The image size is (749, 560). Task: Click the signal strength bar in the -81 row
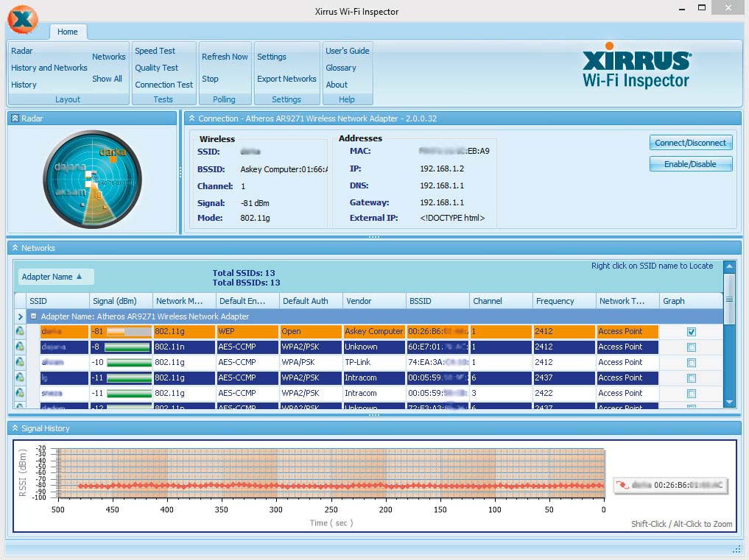[129, 331]
